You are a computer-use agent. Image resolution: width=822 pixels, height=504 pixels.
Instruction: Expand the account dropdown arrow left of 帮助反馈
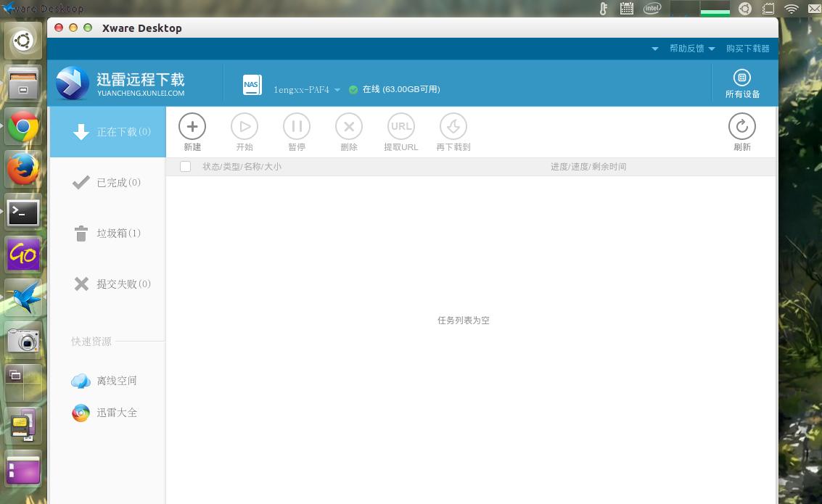point(654,49)
